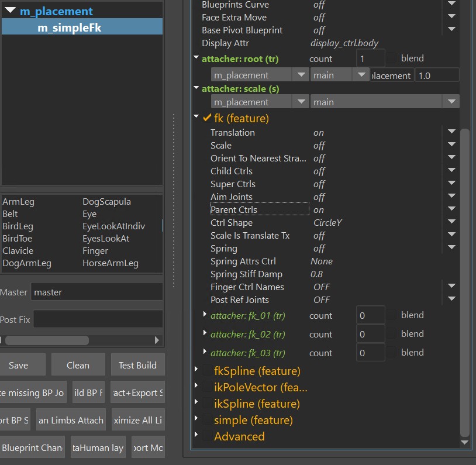This screenshot has width=476, height=465.
Task: Open Face Extra Move dropdown arrow
Action: click(451, 16)
